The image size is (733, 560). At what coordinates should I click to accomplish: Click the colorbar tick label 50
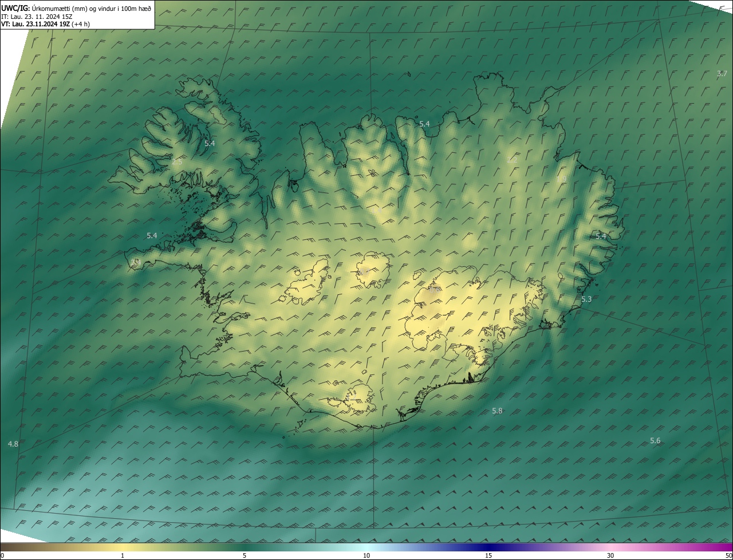coord(728,555)
